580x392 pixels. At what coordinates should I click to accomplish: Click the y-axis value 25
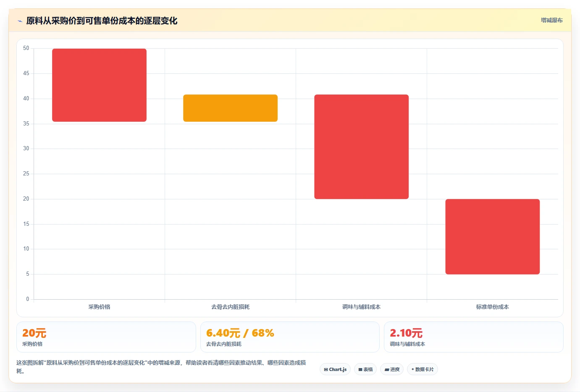pos(26,174)
